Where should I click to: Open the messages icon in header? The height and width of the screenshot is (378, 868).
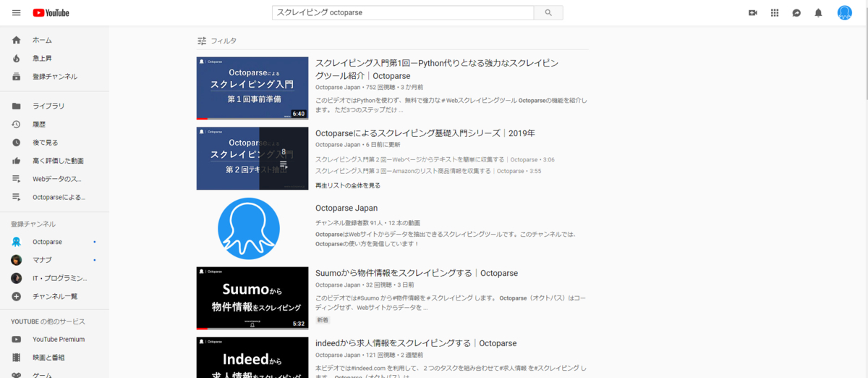[796, 12]
